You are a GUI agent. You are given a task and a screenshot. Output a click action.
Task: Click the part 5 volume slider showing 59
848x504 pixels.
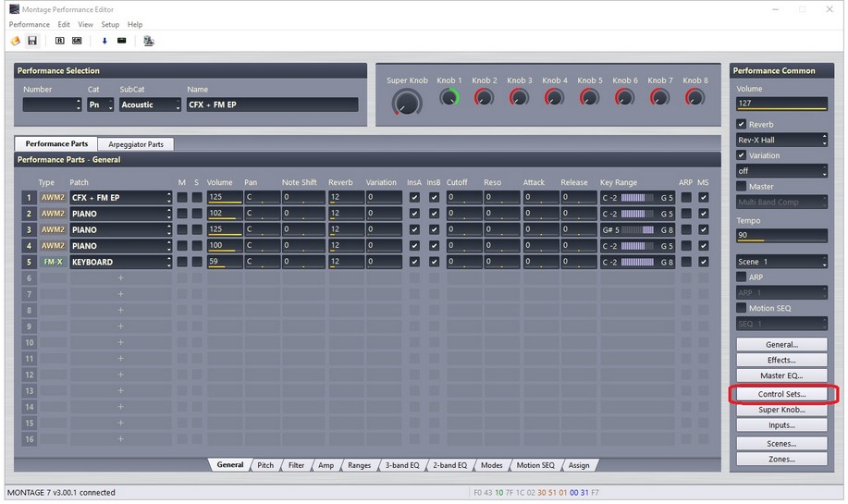[225, 262]
